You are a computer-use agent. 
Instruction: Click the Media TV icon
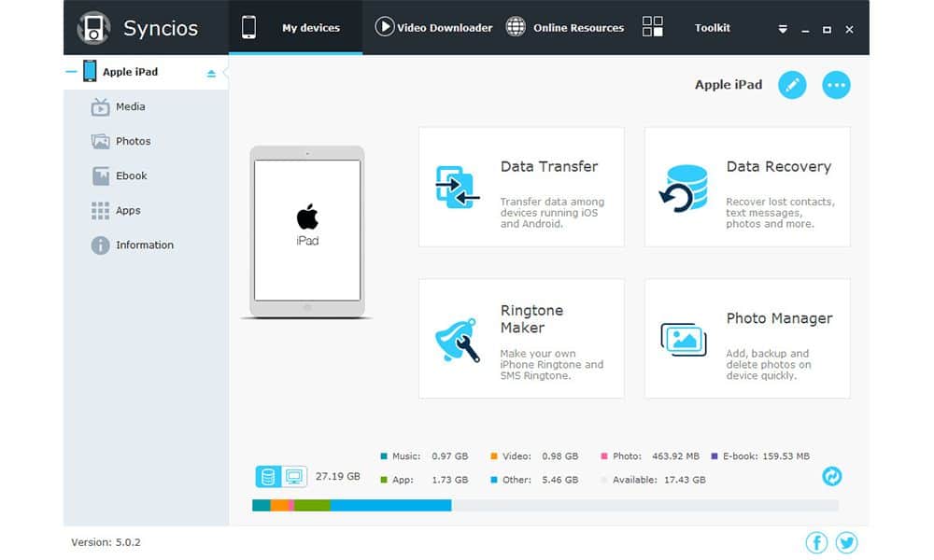[100, 107]
